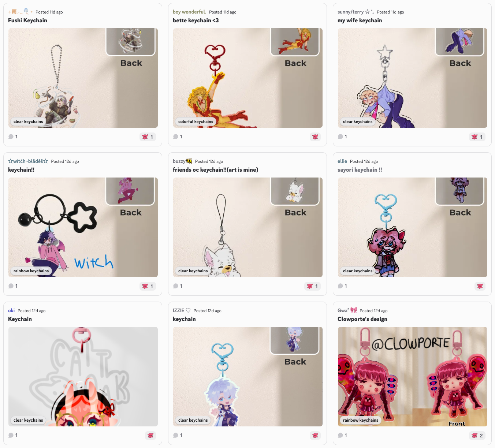Open comments on Fushi Keychain post

click(13, 137)
